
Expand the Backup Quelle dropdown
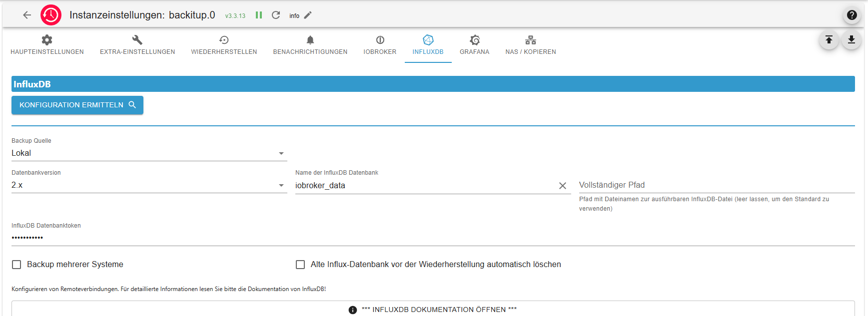tap(149, 153)
